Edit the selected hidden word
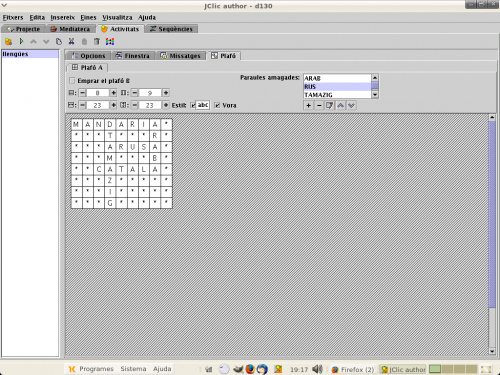The height and width of the screenshot is (375, 500). point(330,105)
